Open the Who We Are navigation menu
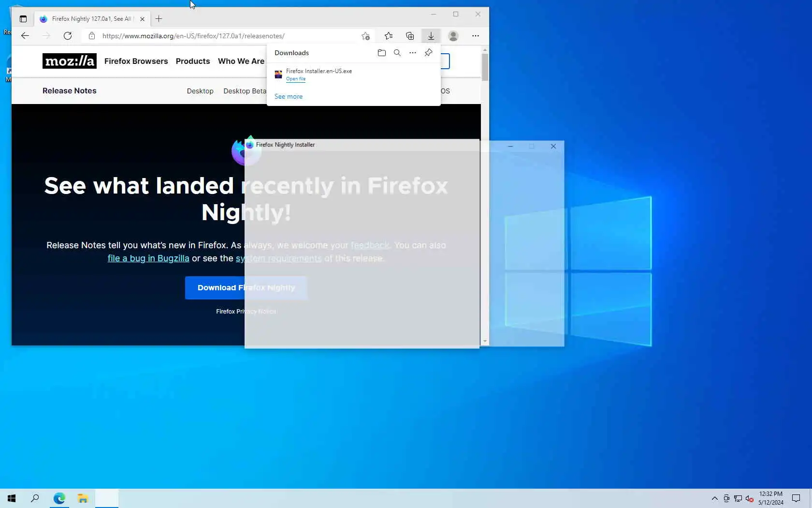Image resolution: width=812 pixels, height=508 pixels. tap(241, 61)
